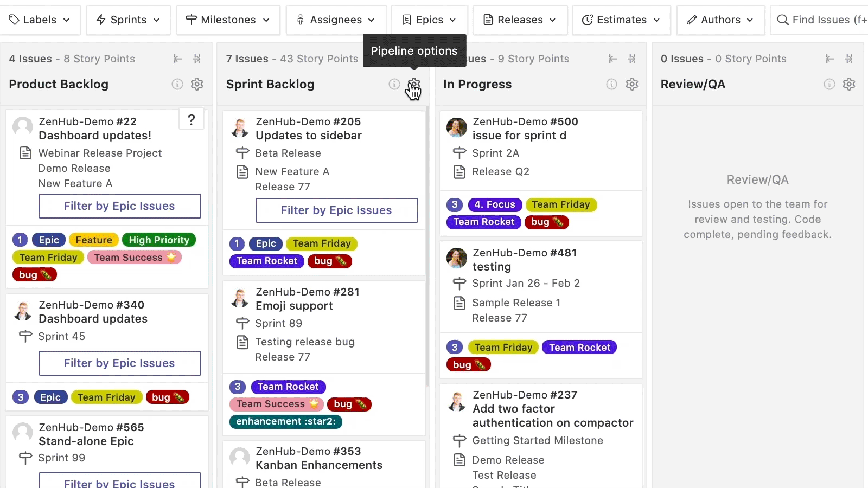The height and width of the screenshot is (488, 868).
Task: Click Sprint 89 milestone on Emoji support
Action: [278, 324]
